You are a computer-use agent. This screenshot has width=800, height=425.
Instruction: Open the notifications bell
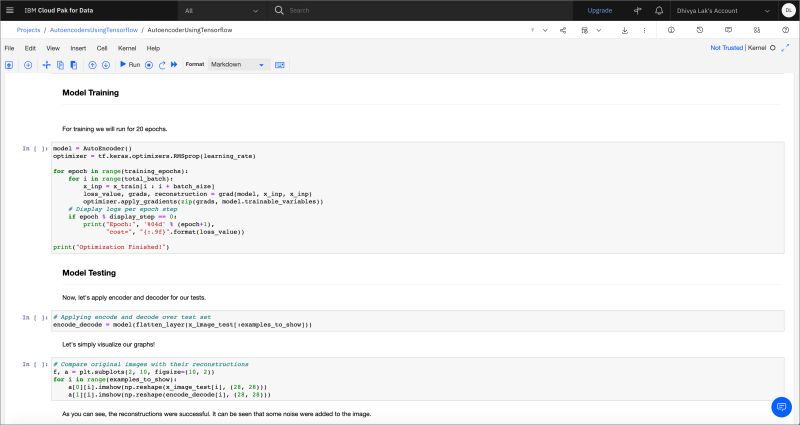click(659, 11)
